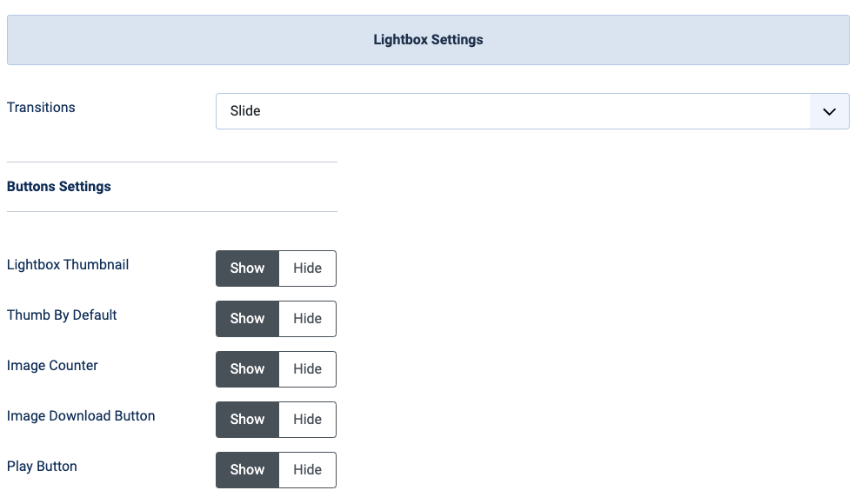Set Lightbox Thumbnail to Show

click(x=248, y=268)
